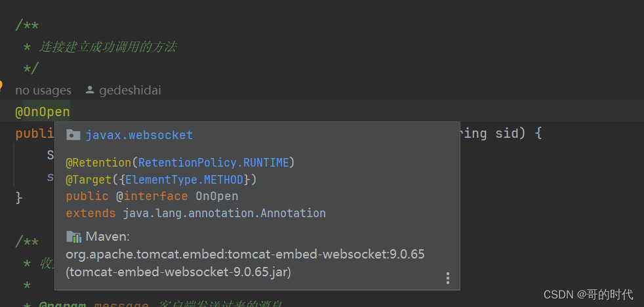Screen dimensions: 644x307
Task: Click the 'no usages' inlay hint
Action: (x=43, y=91)
